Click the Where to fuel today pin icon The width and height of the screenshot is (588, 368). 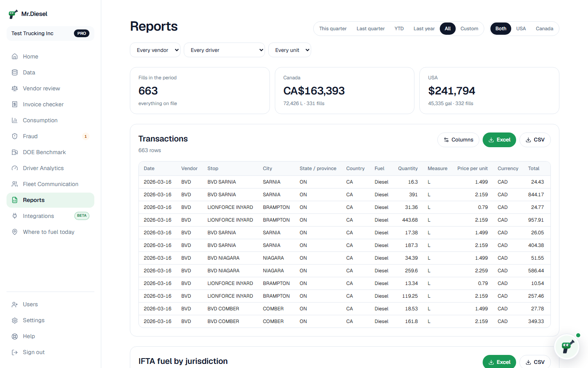point(15,232)
